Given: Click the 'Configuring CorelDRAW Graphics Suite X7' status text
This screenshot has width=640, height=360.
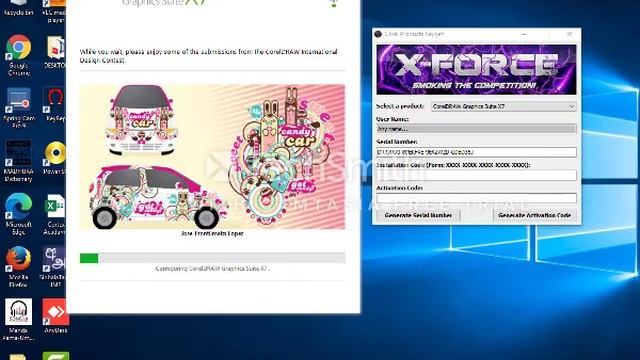Looking at the screenshot, I should coord(213,269).
